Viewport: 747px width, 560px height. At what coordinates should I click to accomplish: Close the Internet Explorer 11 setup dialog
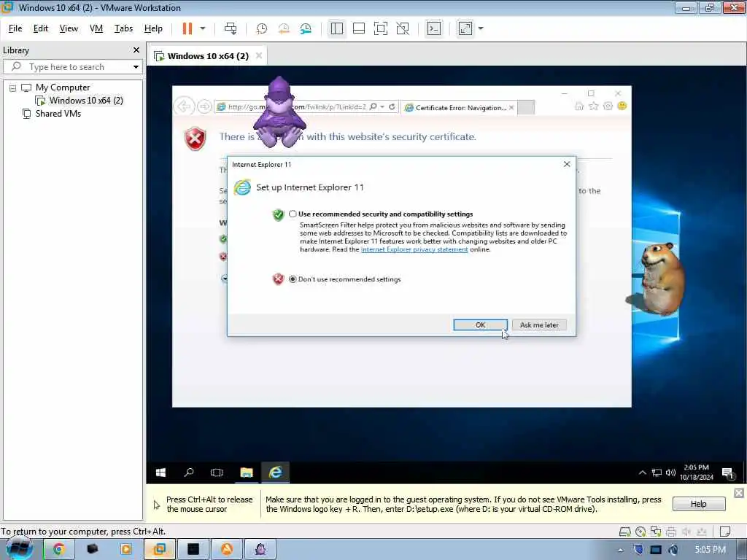tap(566, 164)
